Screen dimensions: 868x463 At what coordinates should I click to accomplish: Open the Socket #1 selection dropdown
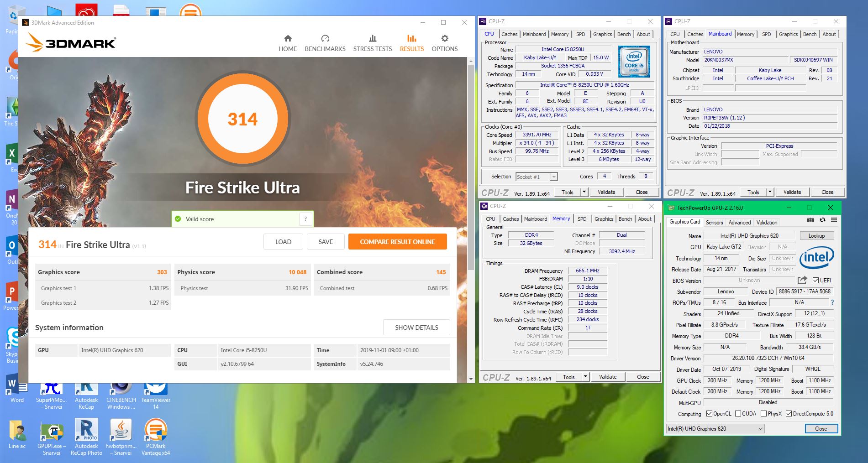(x=537, y=177)
